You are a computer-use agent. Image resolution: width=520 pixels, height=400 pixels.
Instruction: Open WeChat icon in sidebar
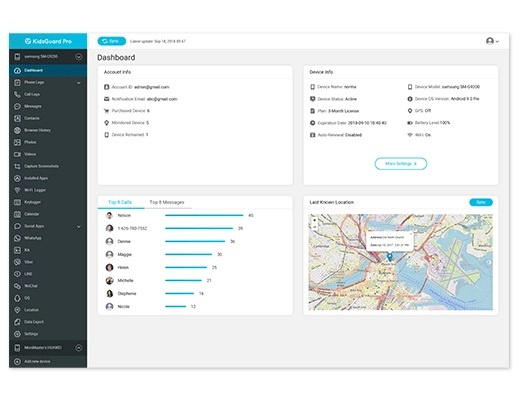(x=17, y=286)
